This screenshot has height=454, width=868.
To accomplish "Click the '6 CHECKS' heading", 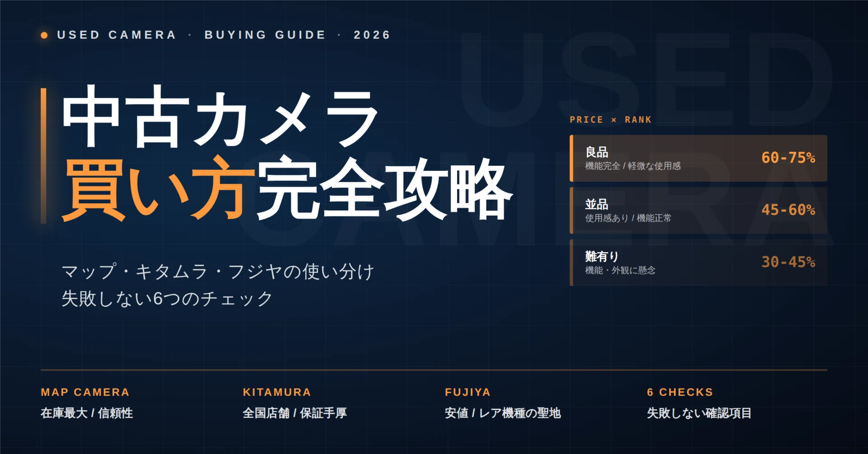I will (680, 392).
